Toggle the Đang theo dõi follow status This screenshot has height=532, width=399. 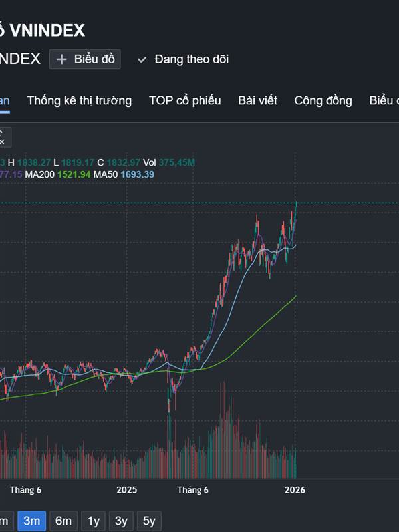183,59
